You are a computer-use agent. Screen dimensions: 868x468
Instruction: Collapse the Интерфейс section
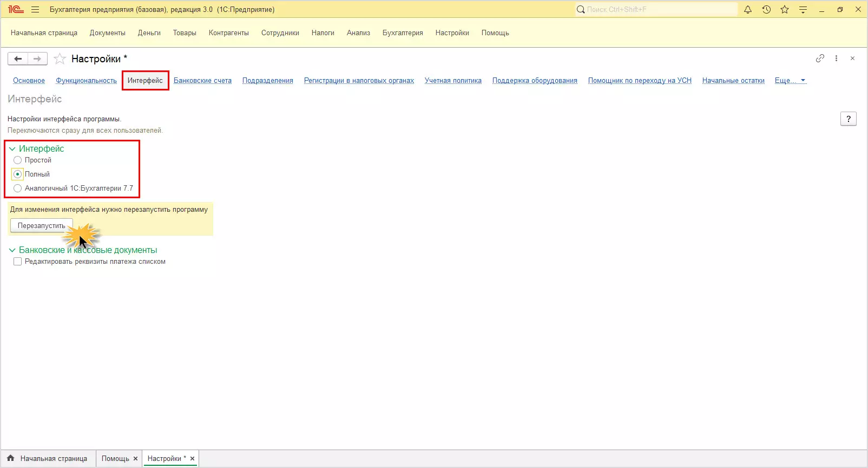(x=12, y=149)
